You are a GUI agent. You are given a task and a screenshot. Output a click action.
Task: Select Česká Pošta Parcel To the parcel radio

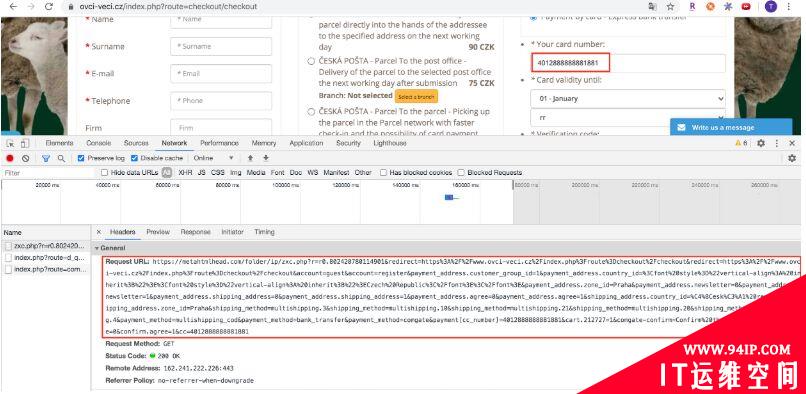click(x=311, y=112)
